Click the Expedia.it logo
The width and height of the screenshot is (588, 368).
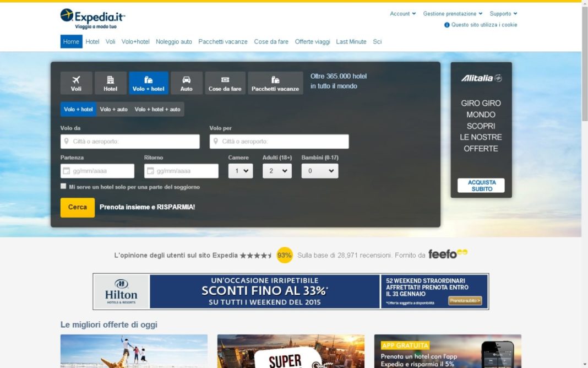click(92, 19)
